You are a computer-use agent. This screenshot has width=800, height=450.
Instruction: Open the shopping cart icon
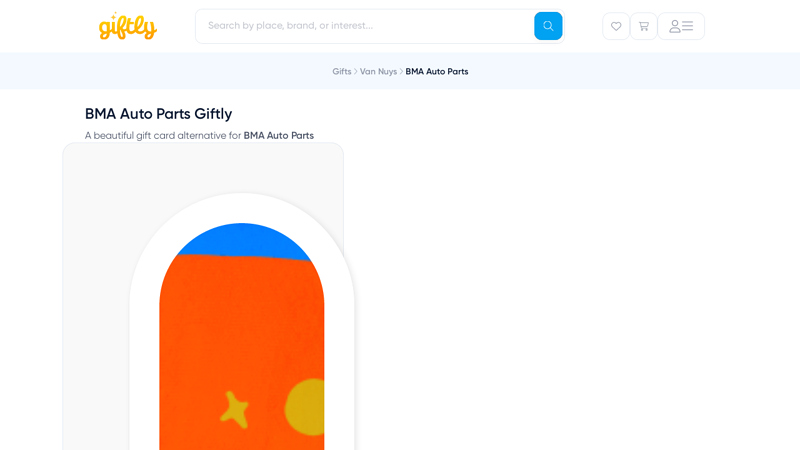click(x=644, y=26)
